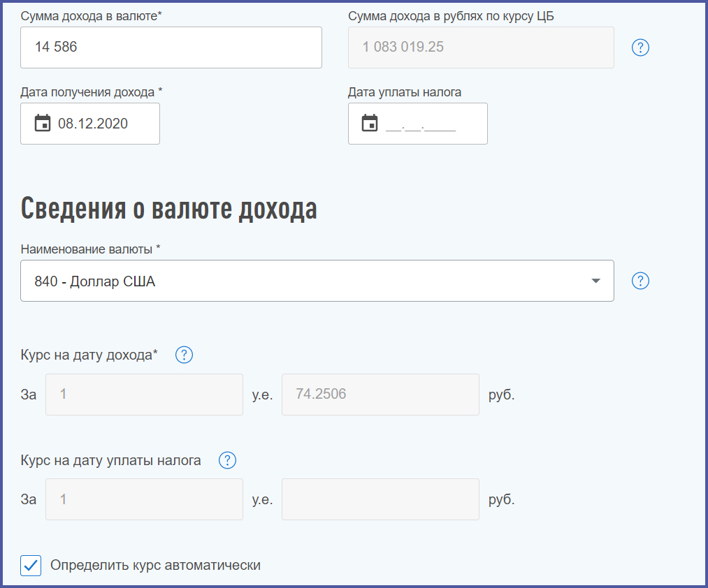Click the dropdown arrow in currency name field
The height and width of the screenshot is (588, 708).
595,281
